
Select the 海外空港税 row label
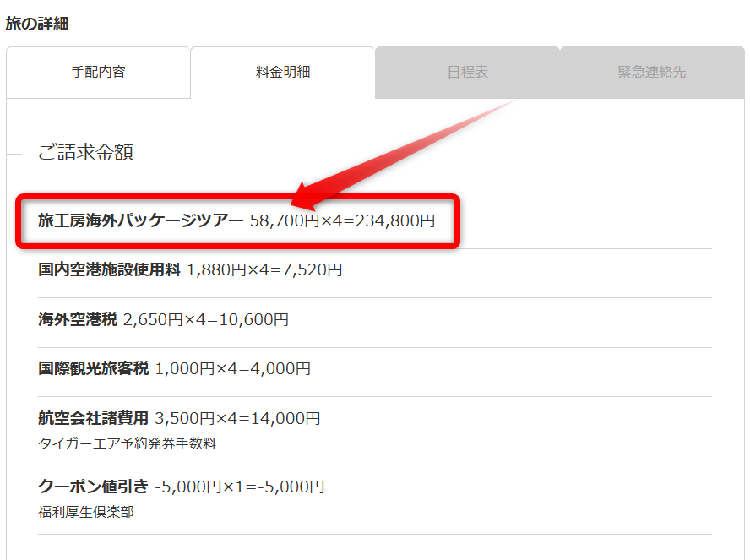click(x=78, y=320)
